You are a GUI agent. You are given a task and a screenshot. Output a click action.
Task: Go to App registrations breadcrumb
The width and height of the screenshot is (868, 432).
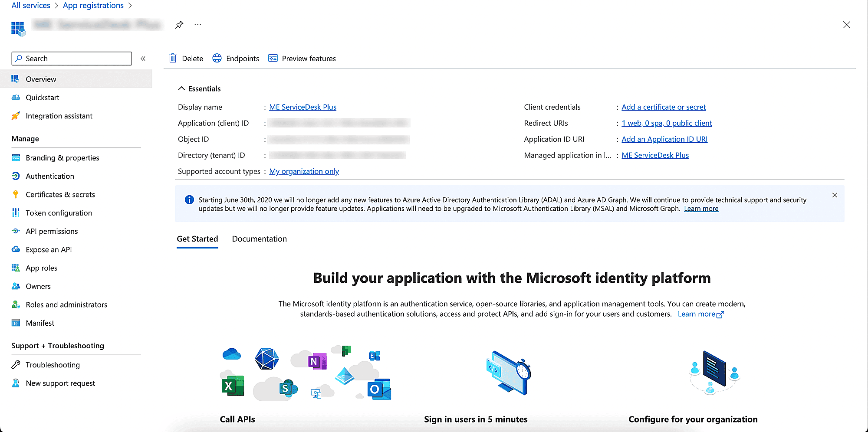(93, 6)
